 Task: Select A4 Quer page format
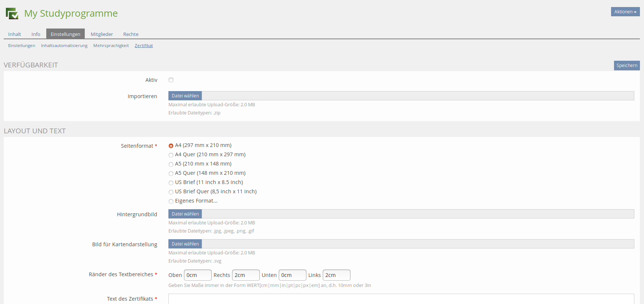point(171,155)
